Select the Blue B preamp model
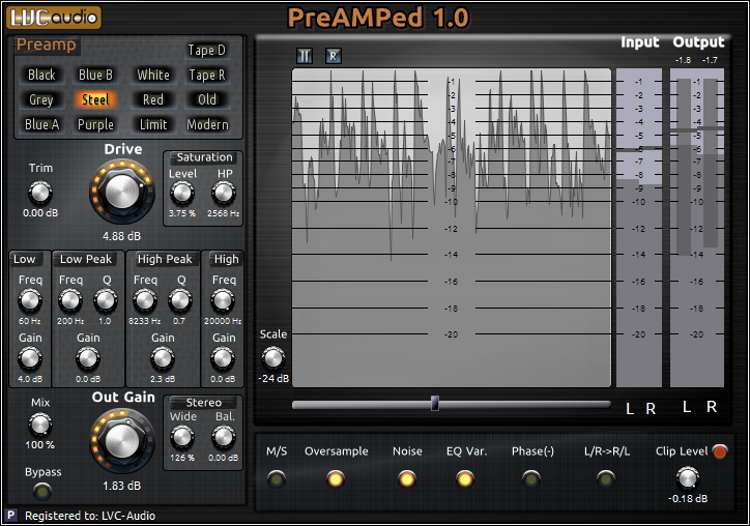Screen dimensions: 750x526 pyautogui.click(x=96, y=75)
